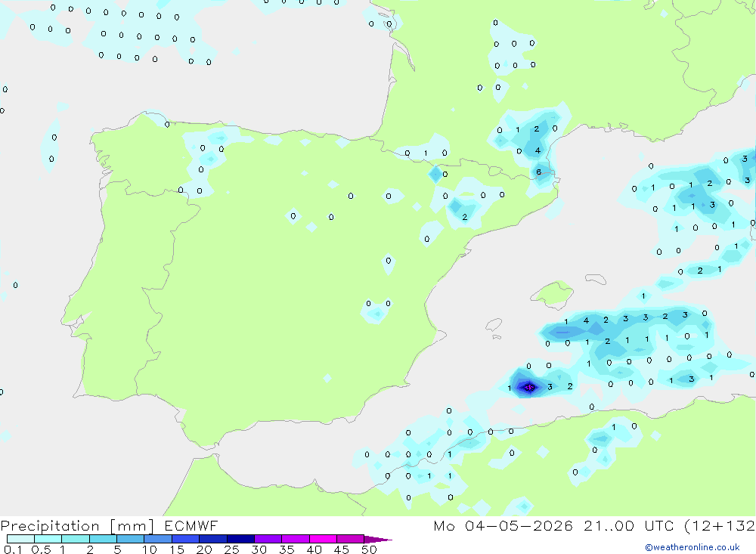Click the legend label '0.5'
This screenshot has height=554, width=756.
click(41, 549)
